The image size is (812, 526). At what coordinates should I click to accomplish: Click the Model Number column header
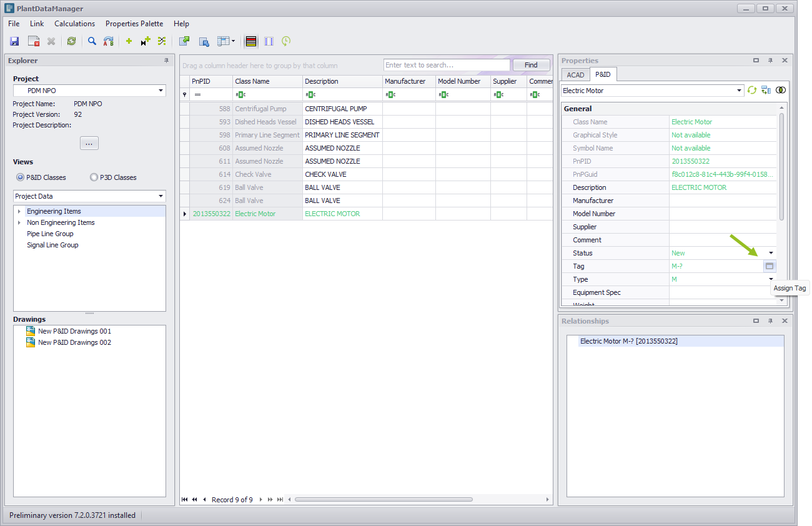click(x=463, y=81)
